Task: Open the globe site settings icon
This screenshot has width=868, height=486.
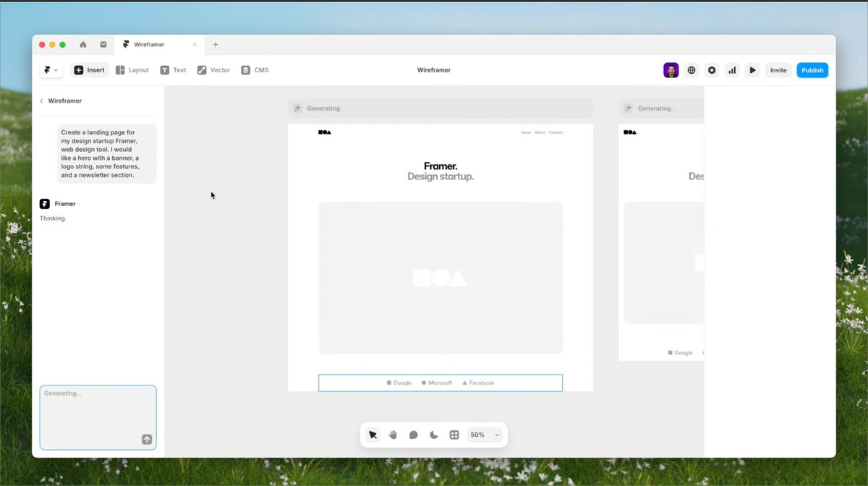Action: point(692,70)
